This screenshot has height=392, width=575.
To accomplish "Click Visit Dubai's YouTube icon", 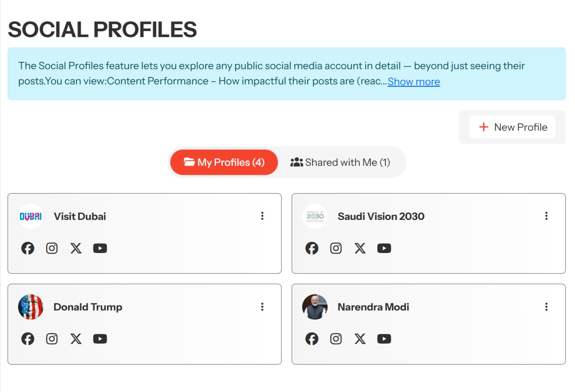I will [x=100, y=248].
